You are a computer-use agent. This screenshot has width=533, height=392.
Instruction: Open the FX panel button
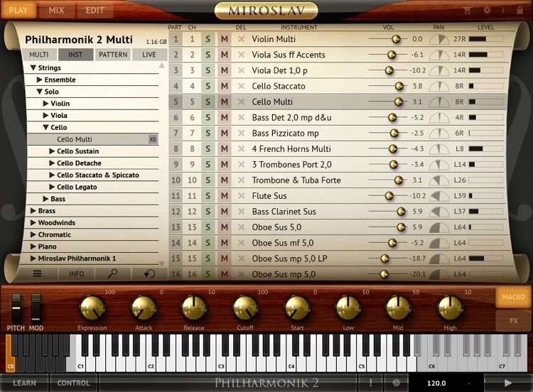[x=513, y=320]
